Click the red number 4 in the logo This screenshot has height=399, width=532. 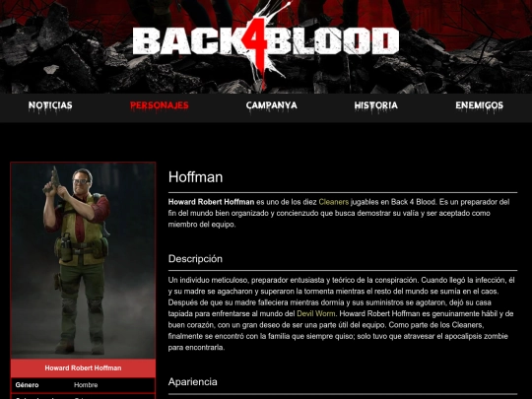coord(254,35)
